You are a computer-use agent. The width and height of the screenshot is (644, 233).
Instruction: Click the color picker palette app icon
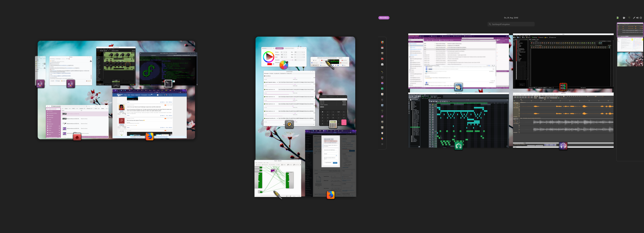coord(283,65)
